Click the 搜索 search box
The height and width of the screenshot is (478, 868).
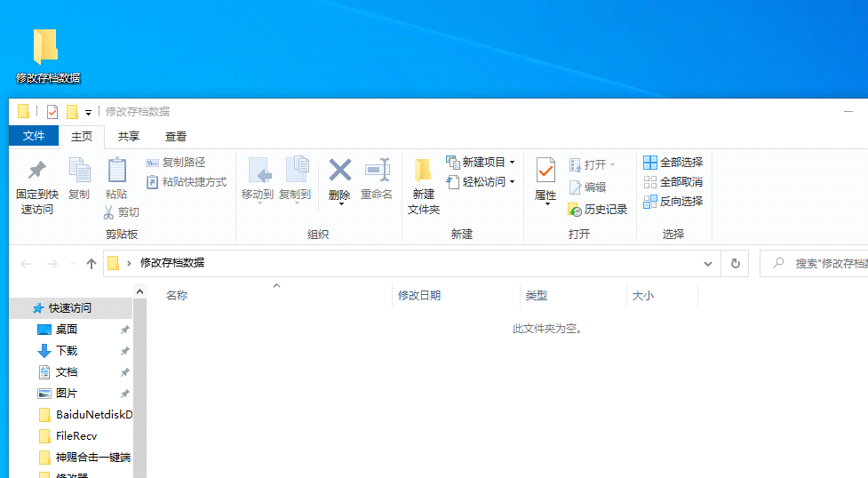coord(814,264)
